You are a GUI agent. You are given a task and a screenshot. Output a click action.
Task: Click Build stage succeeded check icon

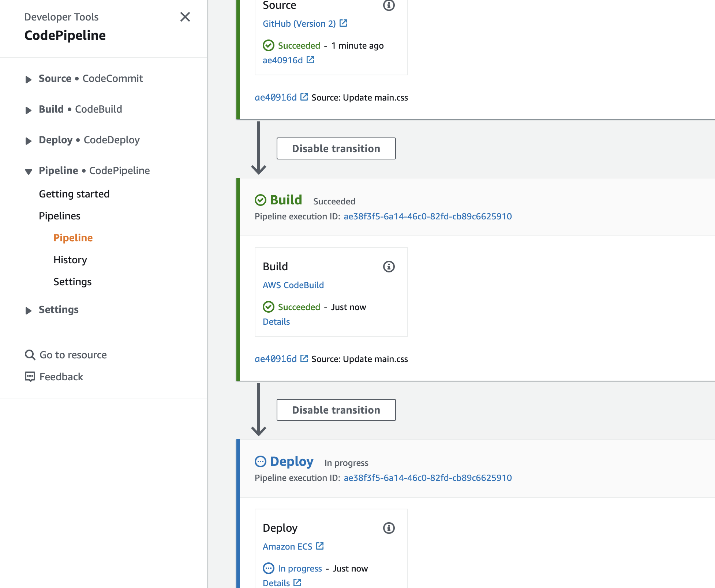coord(260,200)
